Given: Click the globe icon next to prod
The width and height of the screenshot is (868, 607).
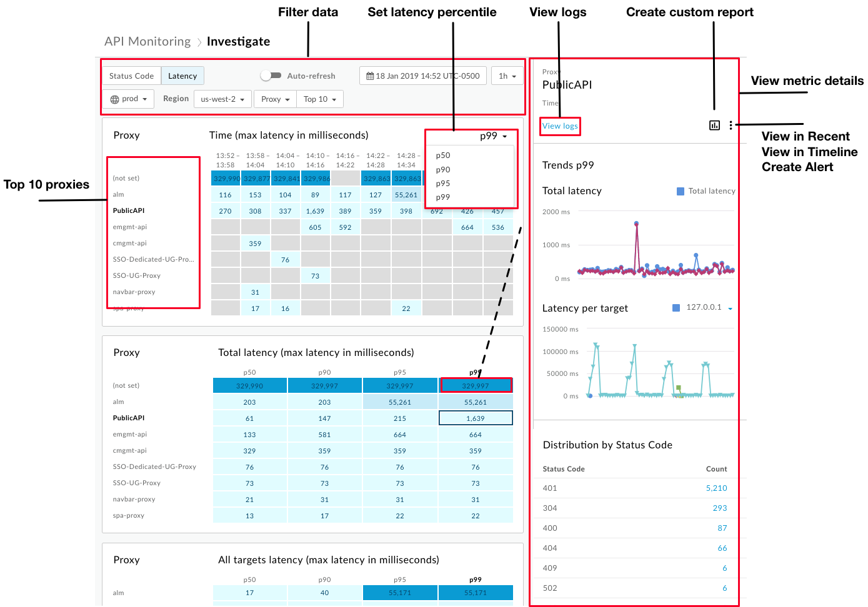Looking at the screenshot, I should 116,99.
